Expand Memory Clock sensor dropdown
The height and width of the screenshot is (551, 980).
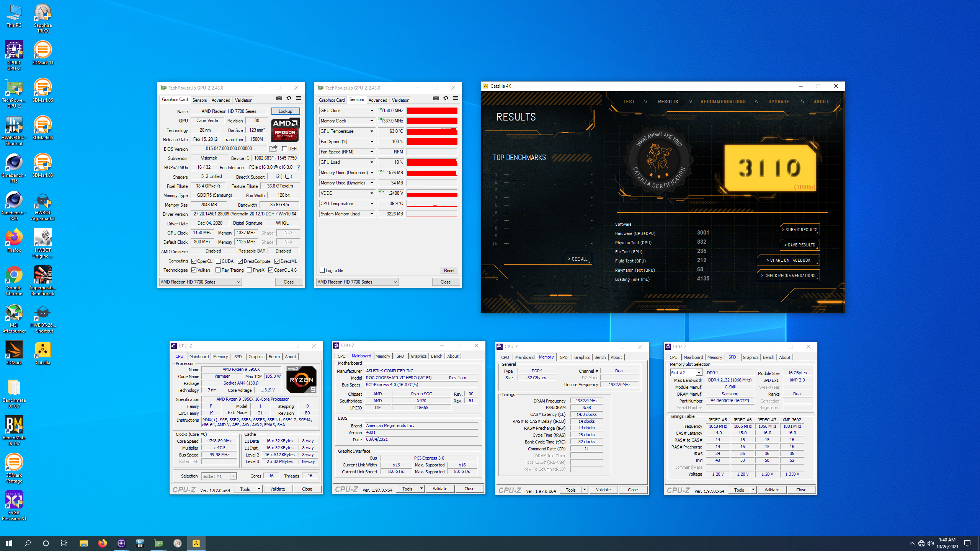[x=371, y=121]
